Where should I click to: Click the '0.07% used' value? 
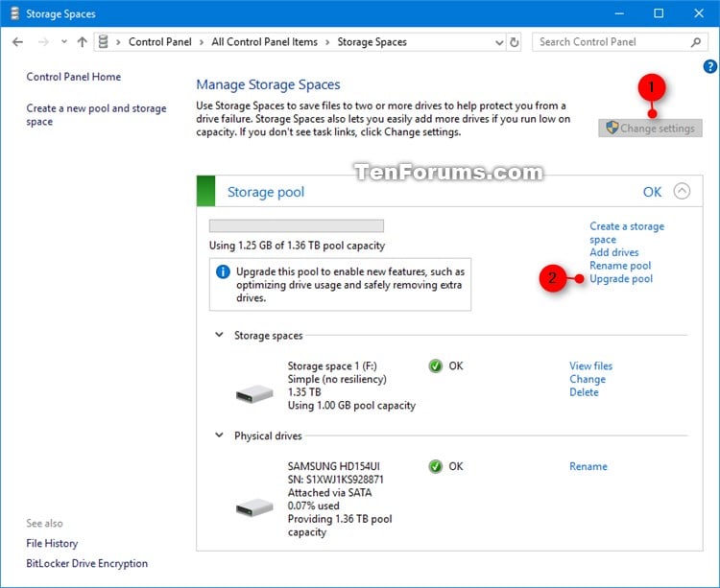[x=313, y=506]
